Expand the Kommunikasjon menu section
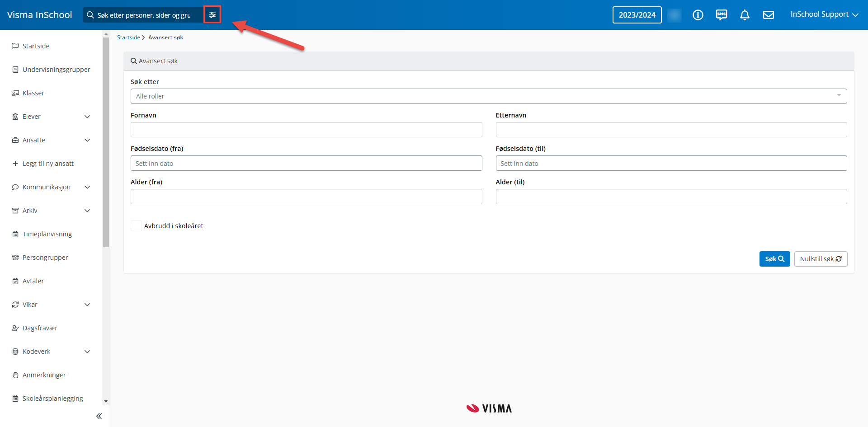 pyautogui.click(x=87, y=187)
